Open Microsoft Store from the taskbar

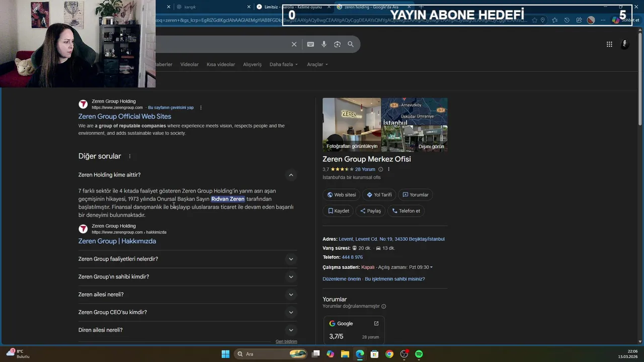click(x=374, y=354)
